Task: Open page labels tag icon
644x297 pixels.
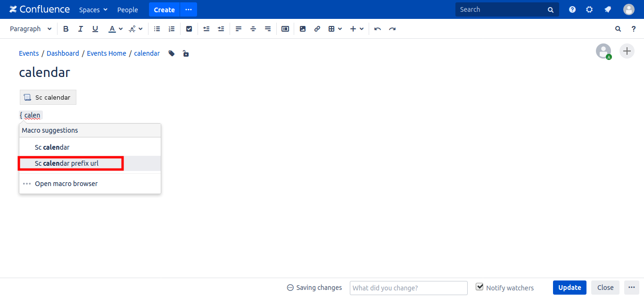Action: 172,53
